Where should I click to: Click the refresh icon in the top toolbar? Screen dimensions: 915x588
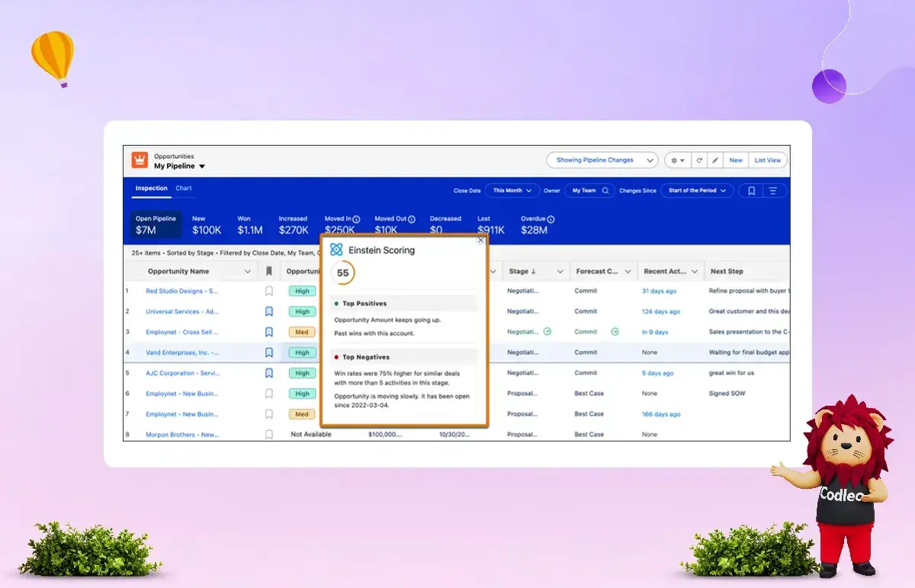pos(699,160)
